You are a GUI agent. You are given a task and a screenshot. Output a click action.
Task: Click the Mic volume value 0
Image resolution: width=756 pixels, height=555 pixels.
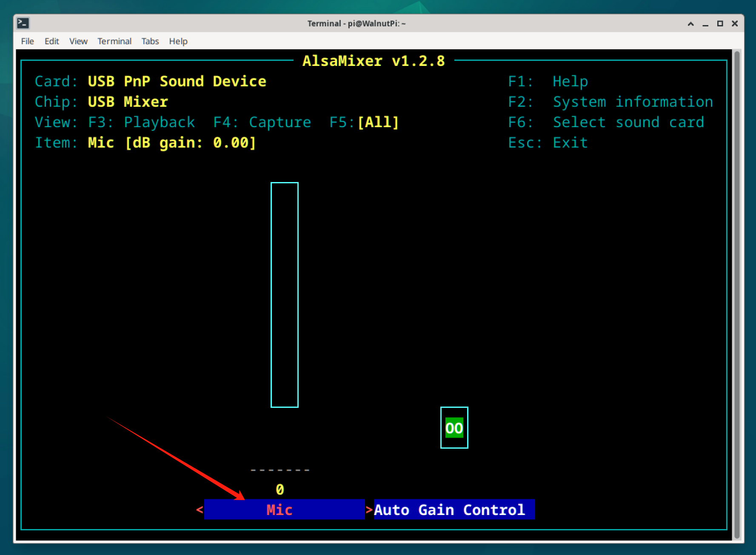point(280,490)
